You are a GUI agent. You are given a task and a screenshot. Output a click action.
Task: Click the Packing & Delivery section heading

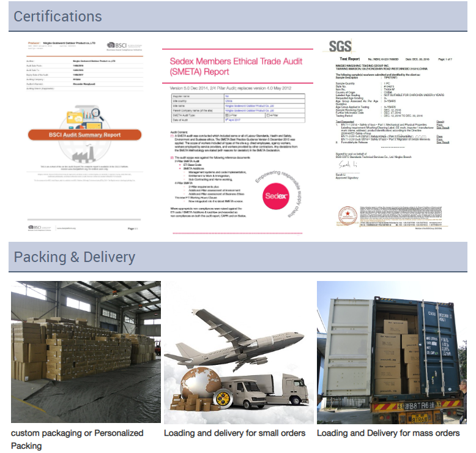75,257
